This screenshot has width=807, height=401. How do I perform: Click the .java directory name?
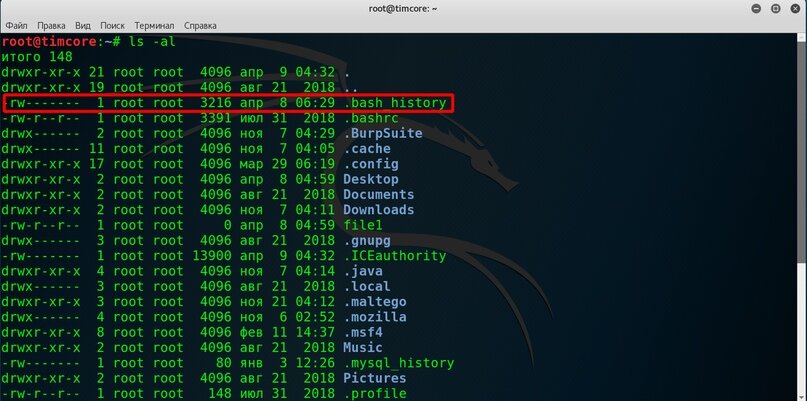click(363, 271)
